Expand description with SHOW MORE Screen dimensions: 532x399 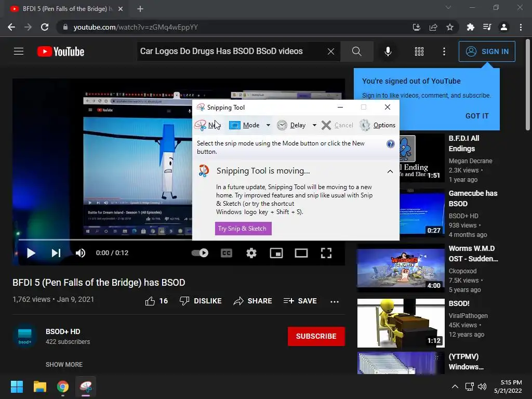(x=64, y=364)
